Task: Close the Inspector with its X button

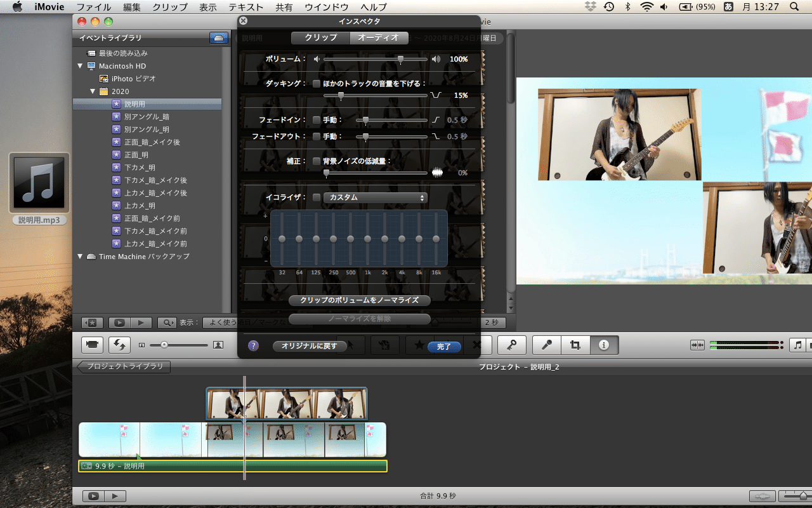Action: [244, 21]
